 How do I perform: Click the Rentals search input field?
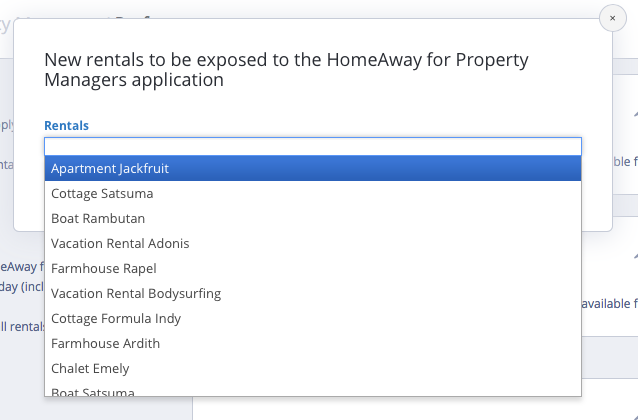312,146
